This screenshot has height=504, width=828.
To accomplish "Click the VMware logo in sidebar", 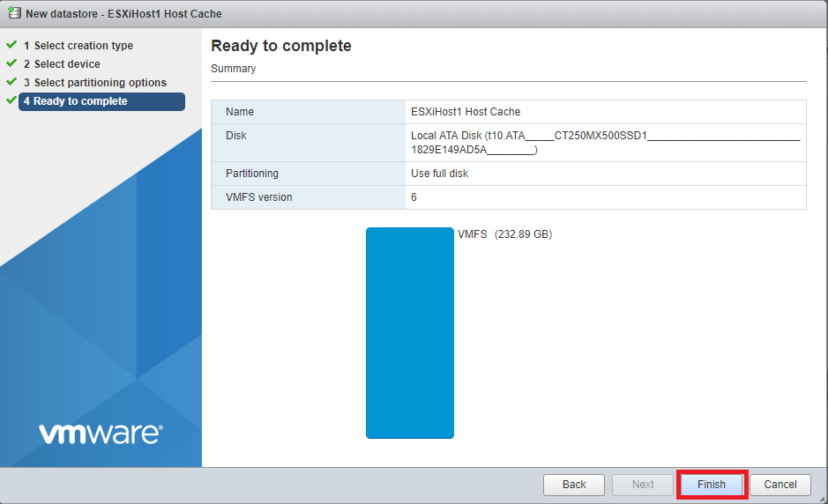I will coord(101,434).
